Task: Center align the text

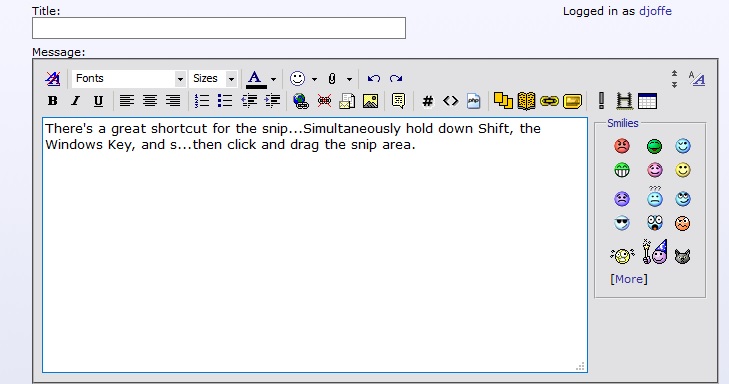Action: click(x=150, y=100)
